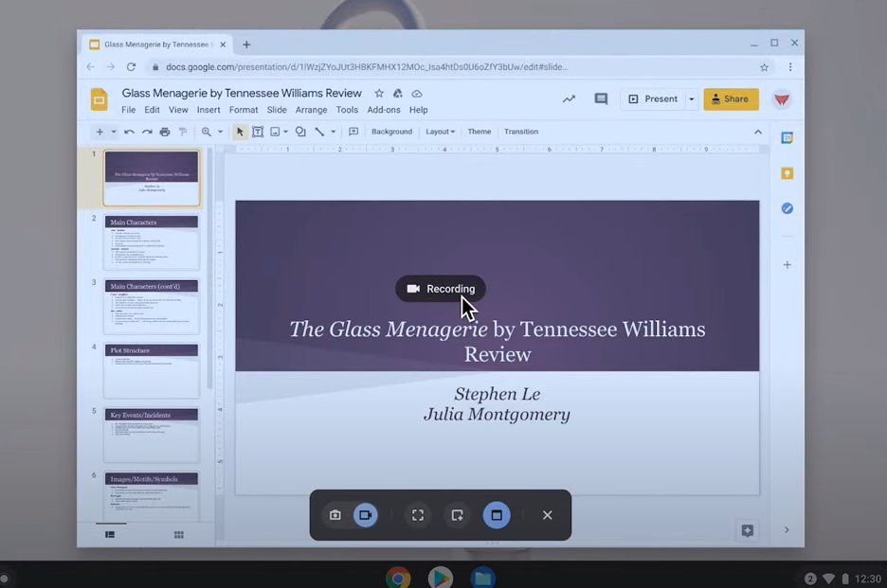Switch capture toolbar to screenshot mode
The image size is (887, 588).
pos(335,515)
